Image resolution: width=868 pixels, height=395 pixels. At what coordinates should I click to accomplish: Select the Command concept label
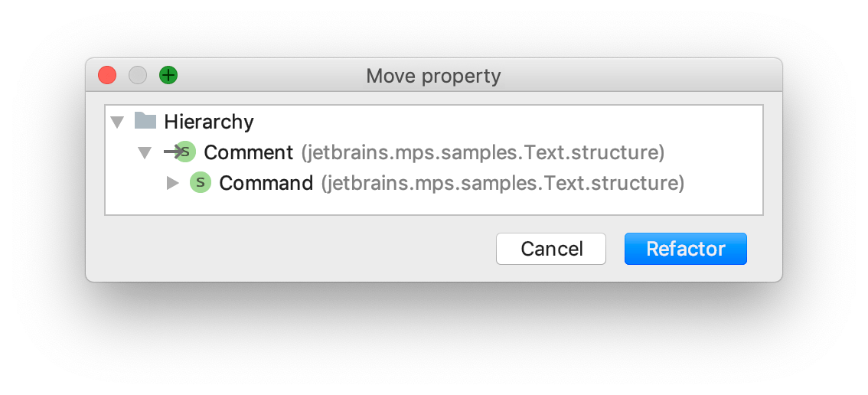266,183
